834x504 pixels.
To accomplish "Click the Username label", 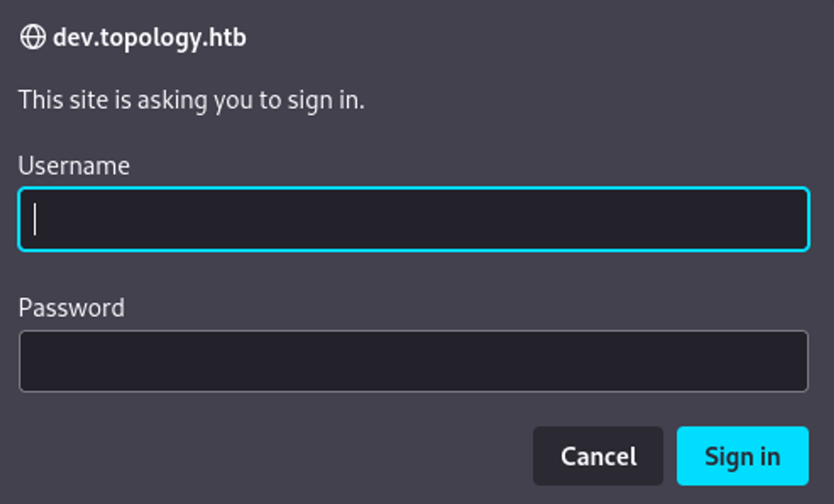I will 74,166.
